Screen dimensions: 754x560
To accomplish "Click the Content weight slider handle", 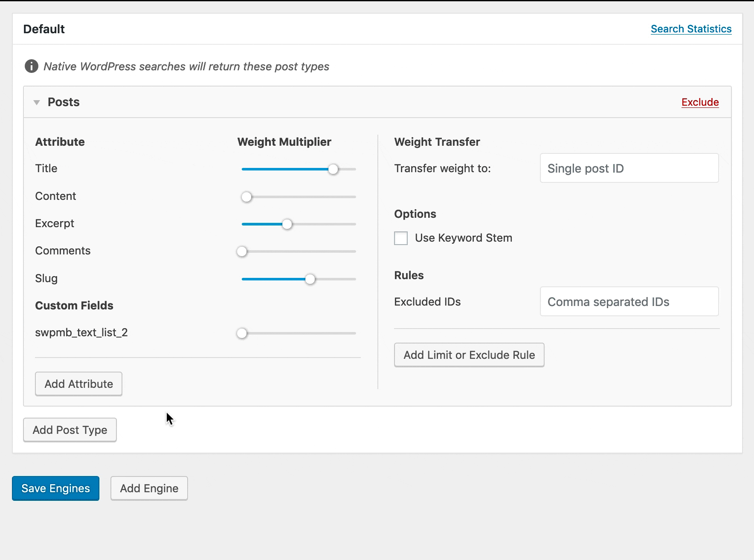I will coord(246,197).
